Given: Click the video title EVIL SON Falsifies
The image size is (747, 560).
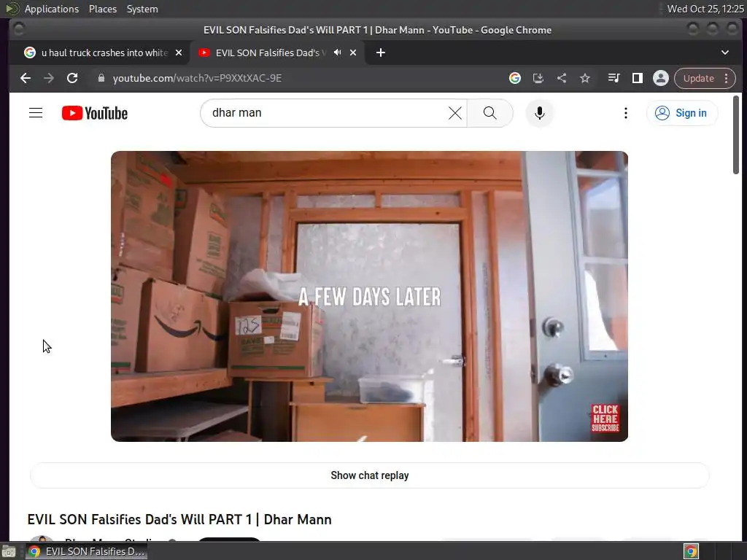Looking at the screenshot, I should [x=179, y=519].
